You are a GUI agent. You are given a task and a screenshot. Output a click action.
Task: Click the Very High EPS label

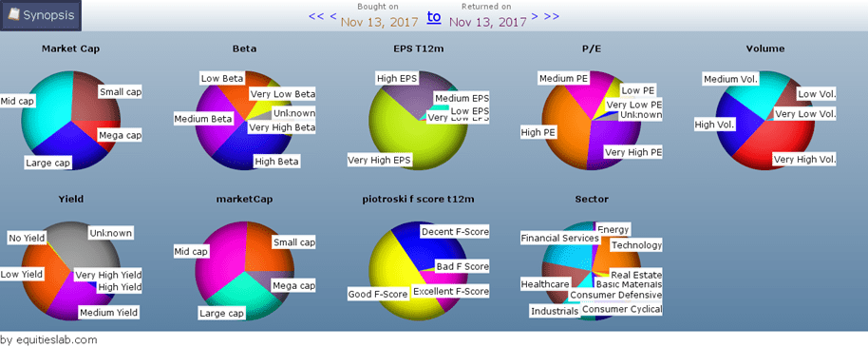(x=379, y=161)
